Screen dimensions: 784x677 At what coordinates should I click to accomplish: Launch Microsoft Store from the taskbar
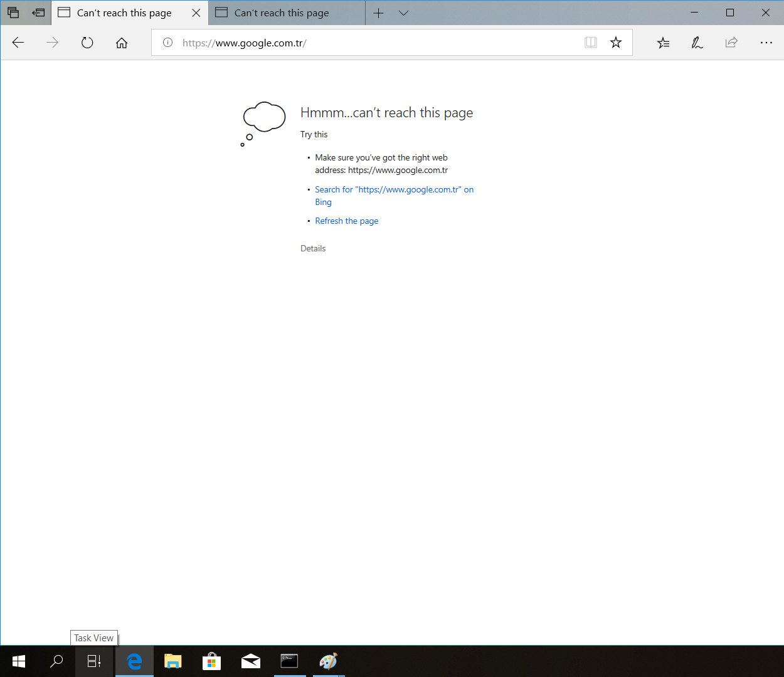pos(212,661)
